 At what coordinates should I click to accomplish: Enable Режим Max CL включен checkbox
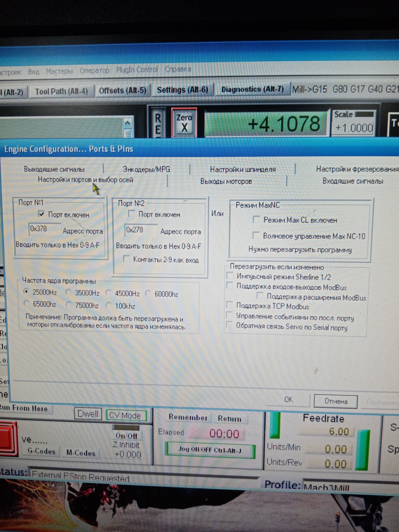(256, 219)
